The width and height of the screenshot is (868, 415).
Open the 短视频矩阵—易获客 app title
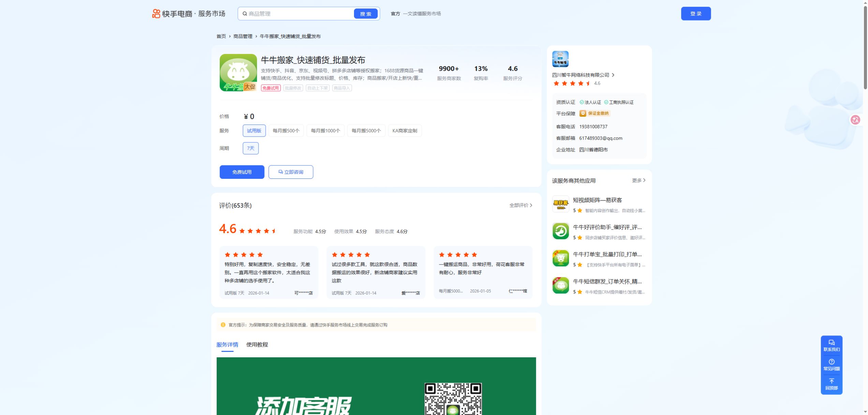pyautogui.click(x=597, y=200)
